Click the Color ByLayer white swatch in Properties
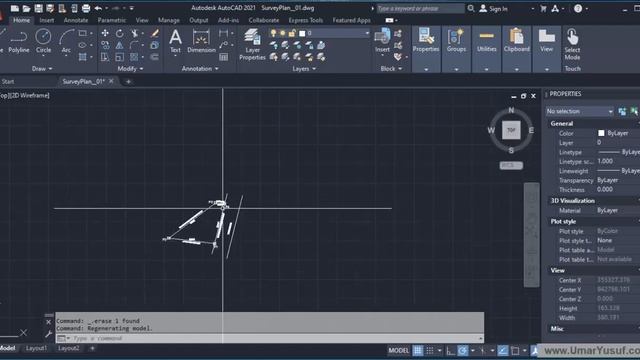Screen dimensions: 640x360 coord(601,133)
